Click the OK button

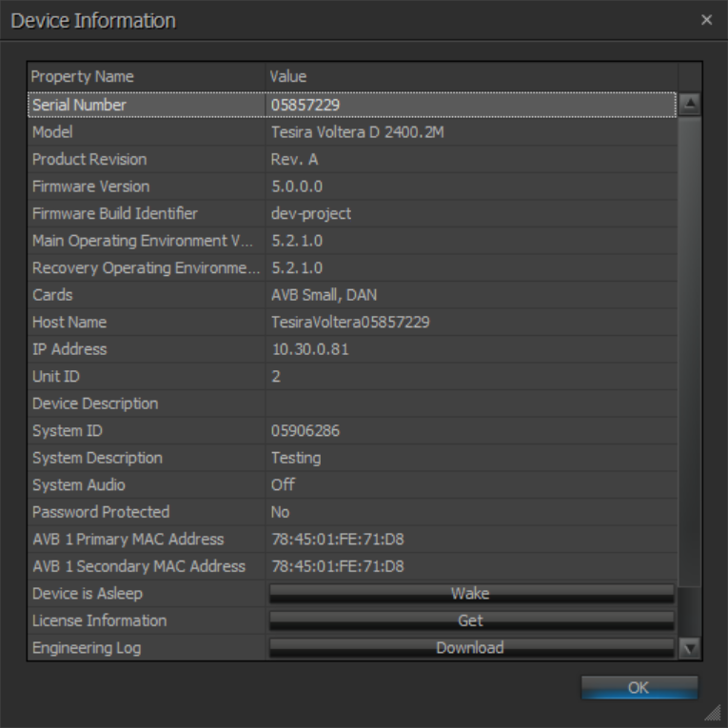[x=639, y=687]
